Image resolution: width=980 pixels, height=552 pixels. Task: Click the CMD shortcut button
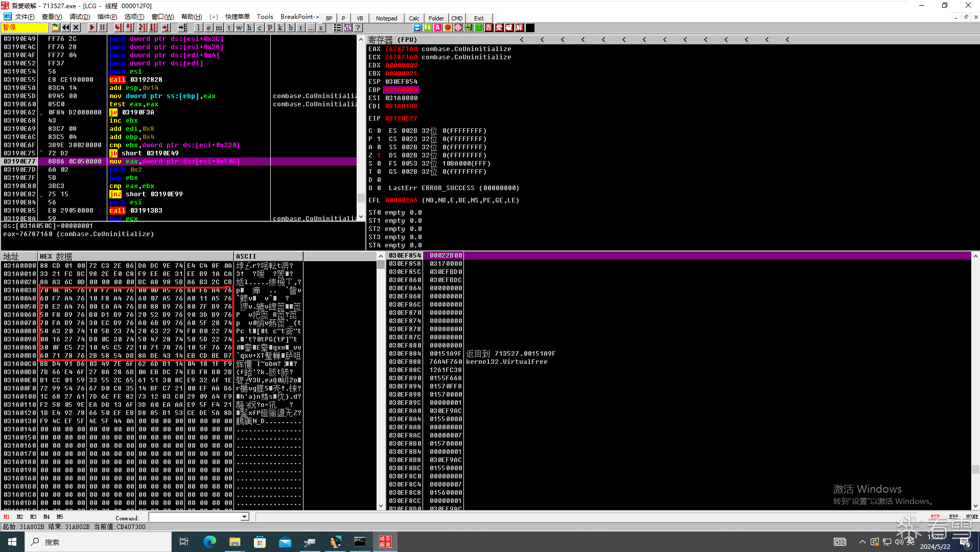pos(457,18)
